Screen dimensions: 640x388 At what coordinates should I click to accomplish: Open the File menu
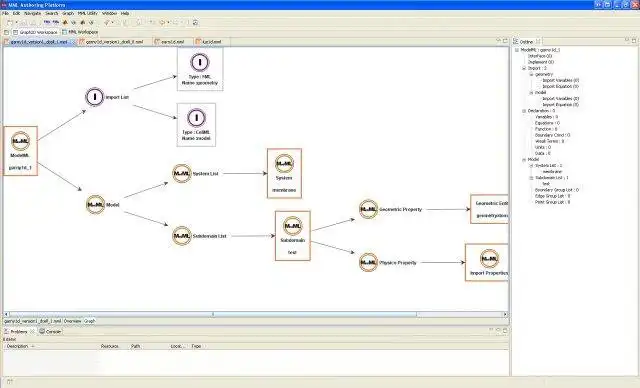point(5,13)
